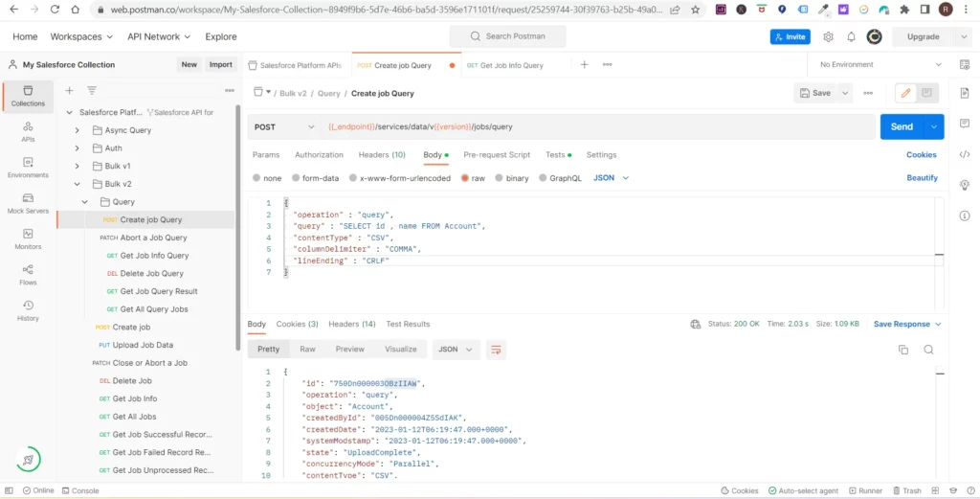Click Save Response
This screenshot has width=980, height=499.
click(x=902, y=324)
